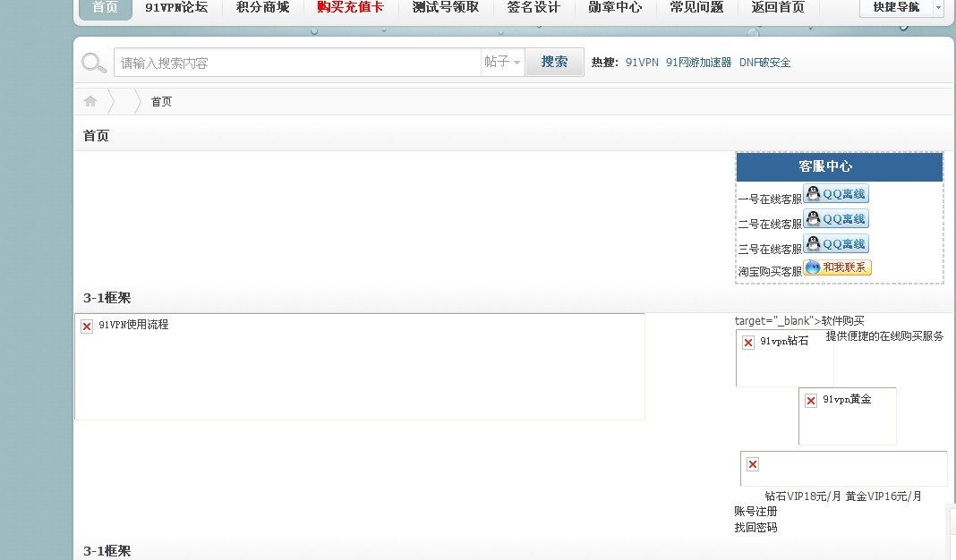Click the broken 91VPN使用流程 image
This screenshot has width=956, height=560.
pyautogui.click(x=360, y=367)
